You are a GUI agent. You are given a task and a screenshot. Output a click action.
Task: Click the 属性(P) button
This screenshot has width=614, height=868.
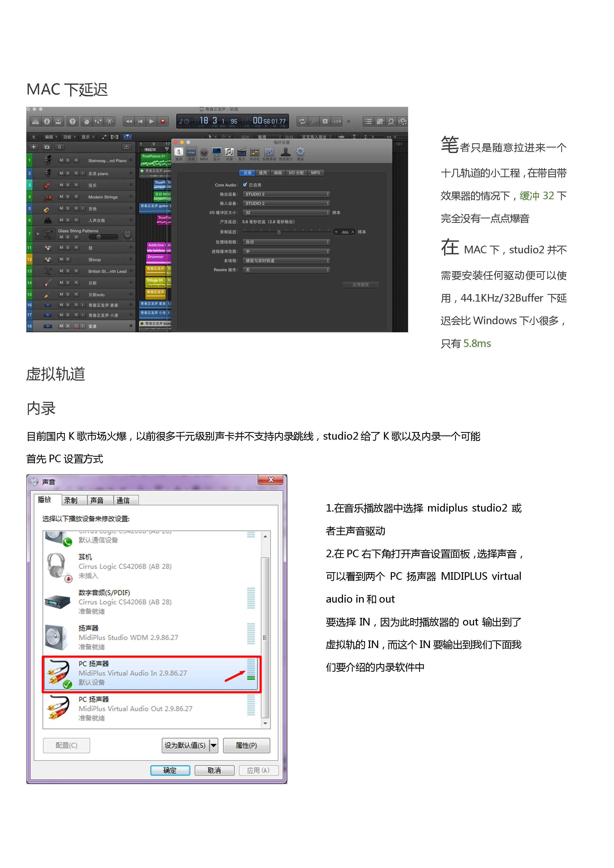click(246, 745)
